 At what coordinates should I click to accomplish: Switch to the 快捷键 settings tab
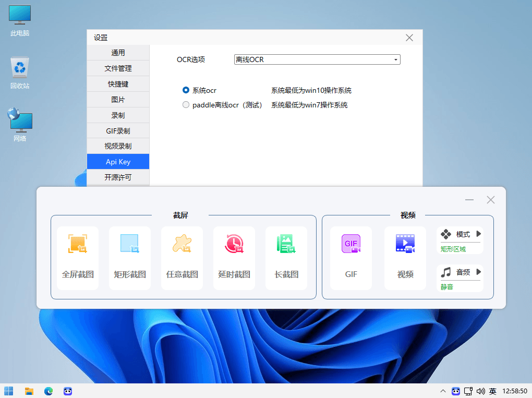(x=118, y=83)
